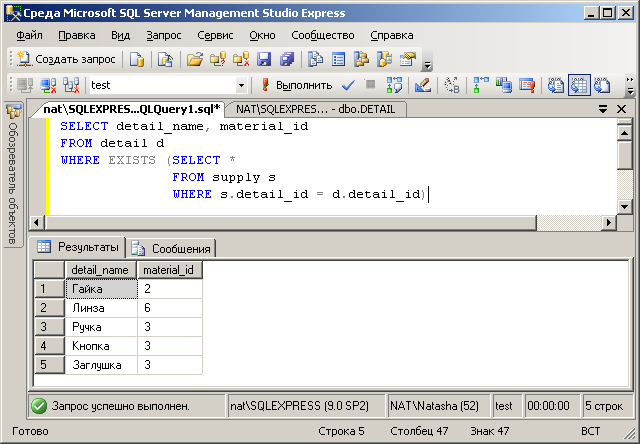Image resolution: width=640 pixels, height=444 pixels.
Task: Click the query editor scroll down arrow
Action: click(x=624, y=206)
